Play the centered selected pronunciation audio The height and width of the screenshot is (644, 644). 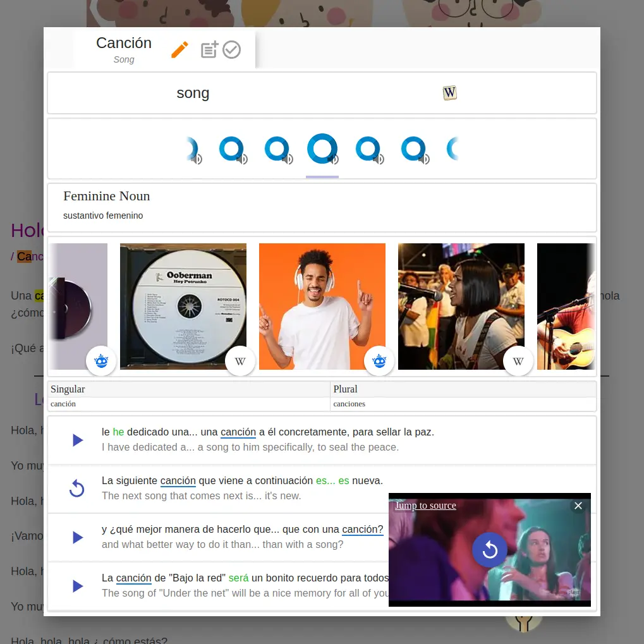322,149
